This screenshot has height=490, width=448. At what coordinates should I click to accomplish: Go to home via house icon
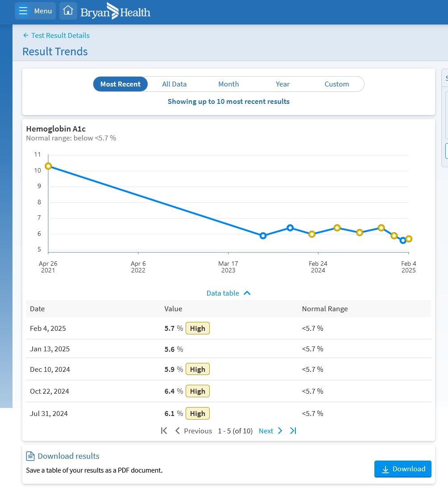[68, 11]
